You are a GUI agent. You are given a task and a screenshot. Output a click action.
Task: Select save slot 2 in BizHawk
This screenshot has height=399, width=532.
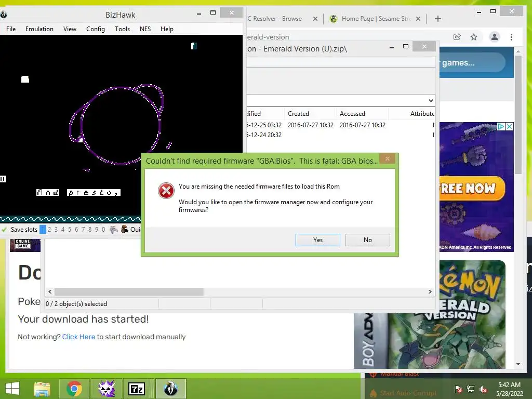(x=49, y=229)
